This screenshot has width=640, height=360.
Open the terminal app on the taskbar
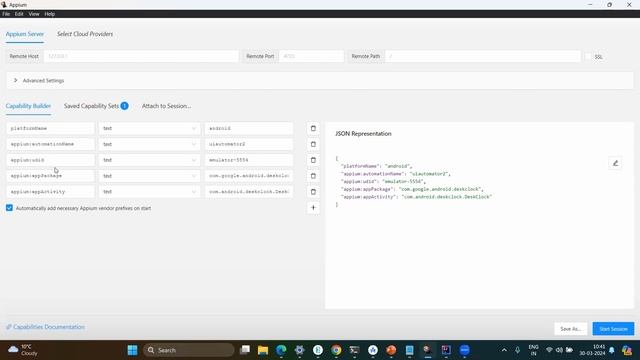pos(354,350)
